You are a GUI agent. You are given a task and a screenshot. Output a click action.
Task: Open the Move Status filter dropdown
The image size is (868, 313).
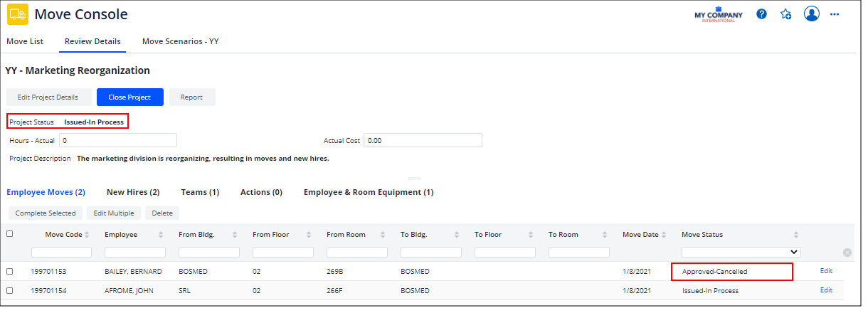[741, 252]
